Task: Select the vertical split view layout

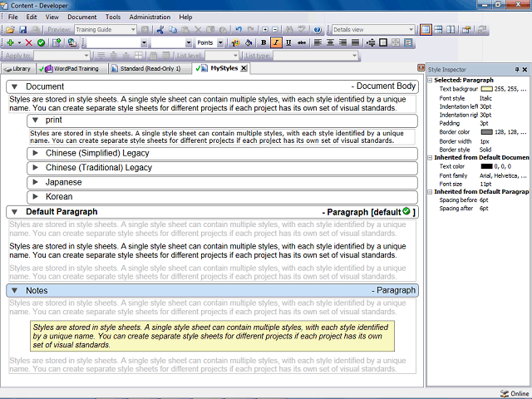Action: (x=426, y=30)
